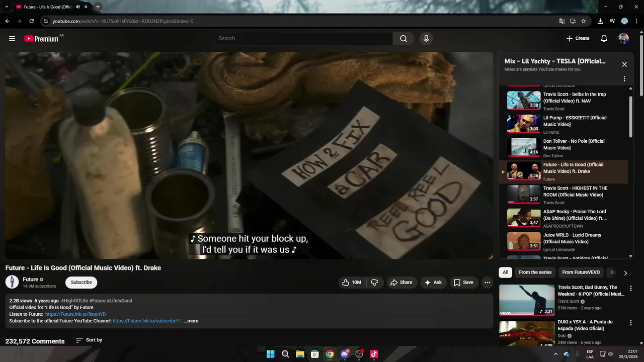The height and width of the screenshot is (362, 644).
Task: Subscribe to Future channel
Action: point(81,283)
